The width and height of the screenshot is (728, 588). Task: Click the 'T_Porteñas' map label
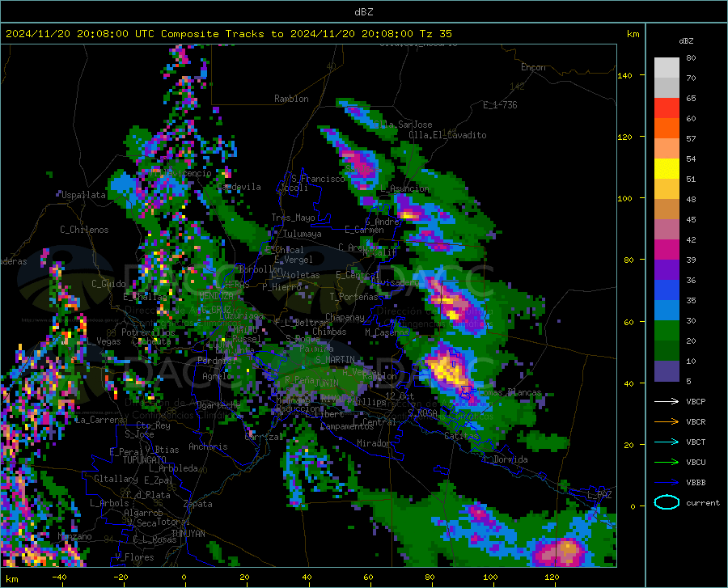pyautogui.click(x=353, y=297)
